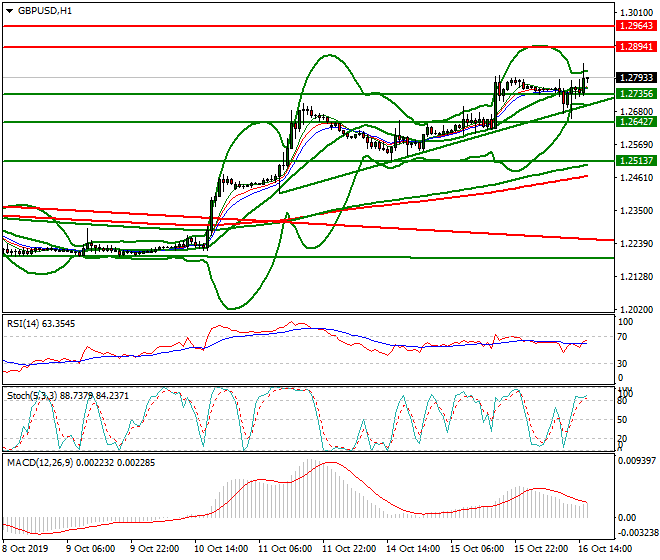Select the 1.28941 red resistance price label
The image size is (660, 560).
click(636, 47)
